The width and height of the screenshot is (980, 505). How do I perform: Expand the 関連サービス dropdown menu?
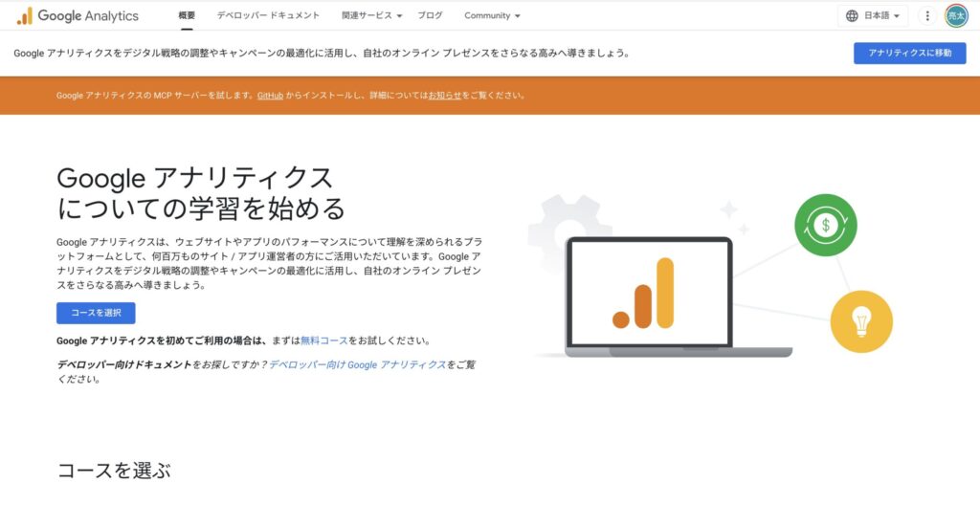pyautogui.click(x=372, y=15)
